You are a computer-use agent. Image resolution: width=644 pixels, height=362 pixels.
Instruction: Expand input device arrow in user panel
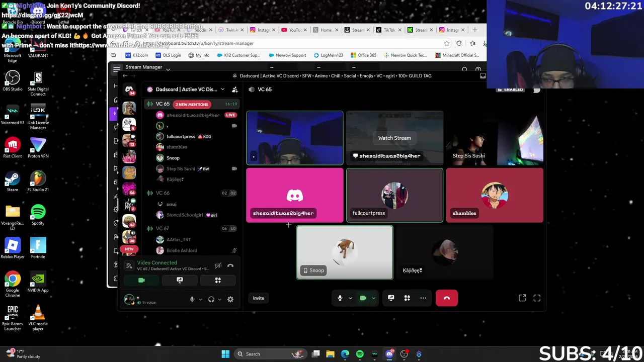coord(200,299)
